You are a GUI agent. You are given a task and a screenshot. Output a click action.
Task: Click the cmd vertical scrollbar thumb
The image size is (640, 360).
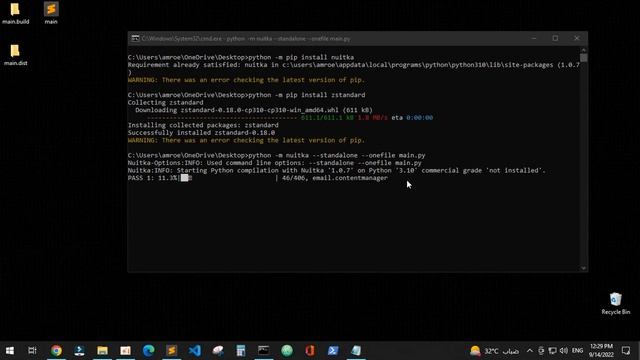[584, 58]
